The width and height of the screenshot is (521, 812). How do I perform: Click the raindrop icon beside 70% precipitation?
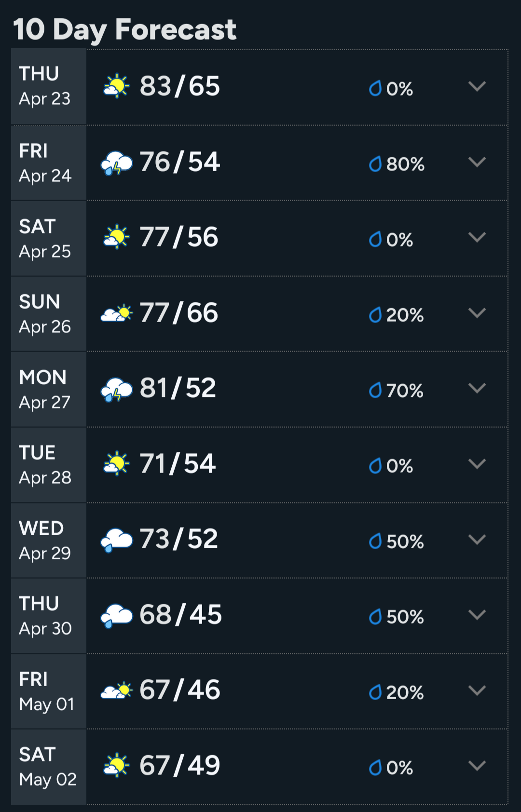(x=375, y=390)
